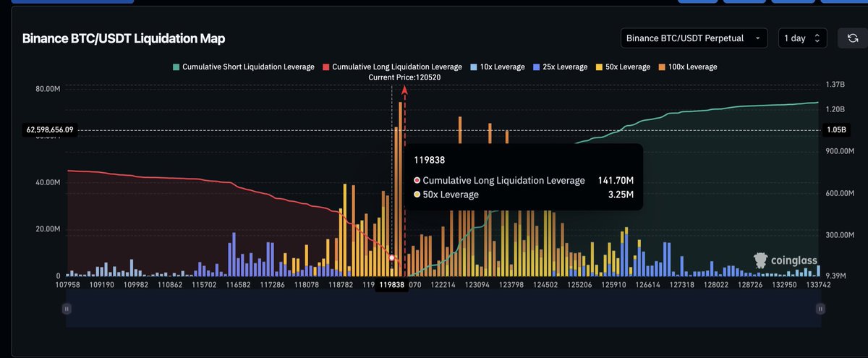
Task: Click the Current Price:120520 label
Action: [404, 77]
